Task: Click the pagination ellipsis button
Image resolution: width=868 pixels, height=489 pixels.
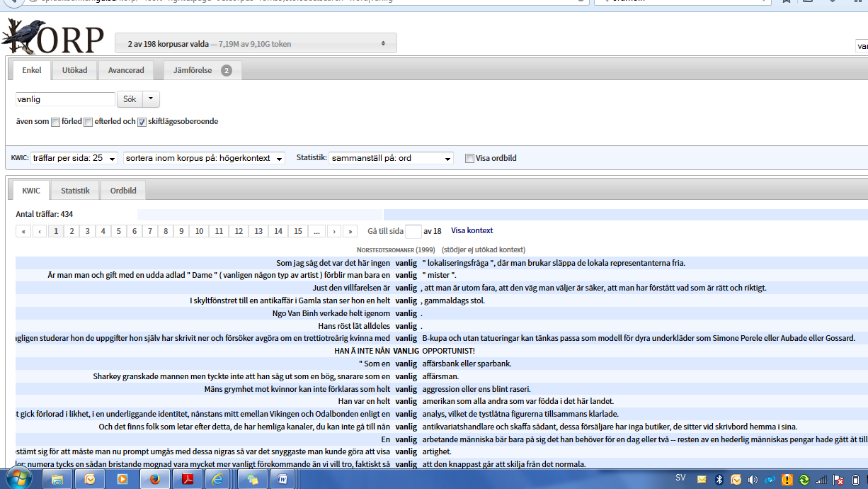Action: click(317, 231)
